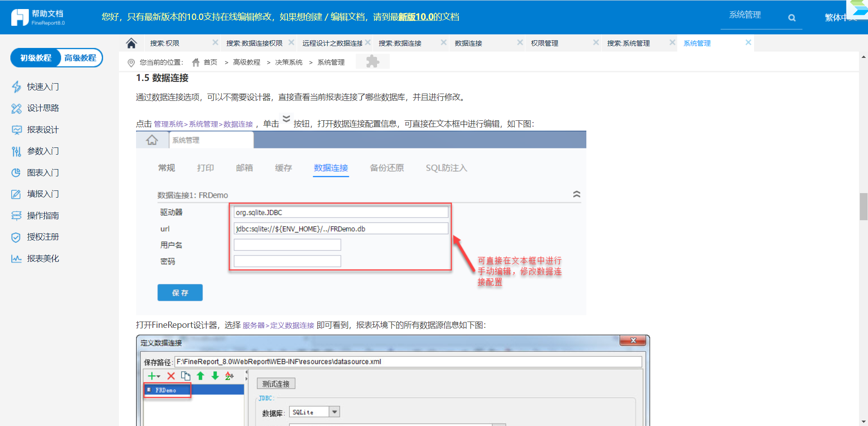
Task: Switch to the 搜索:系统管理 tab
Action: 628,43
